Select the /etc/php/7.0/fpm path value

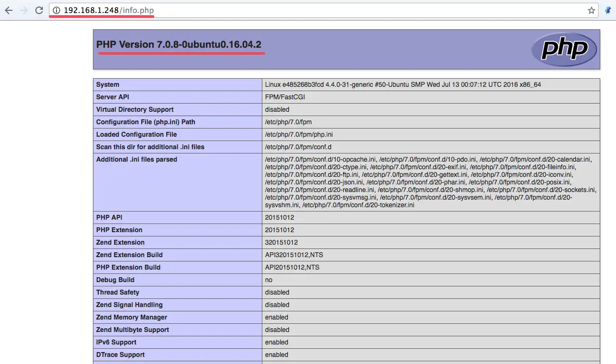[x=288, y=122]
